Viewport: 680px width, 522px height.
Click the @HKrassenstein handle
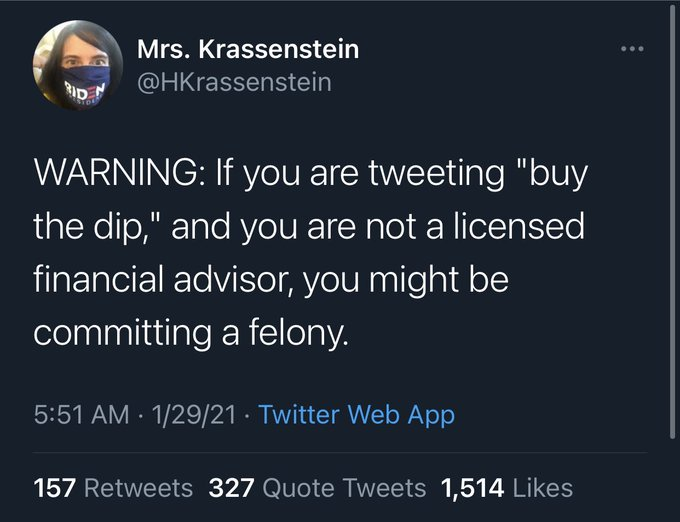click(234, 82)
